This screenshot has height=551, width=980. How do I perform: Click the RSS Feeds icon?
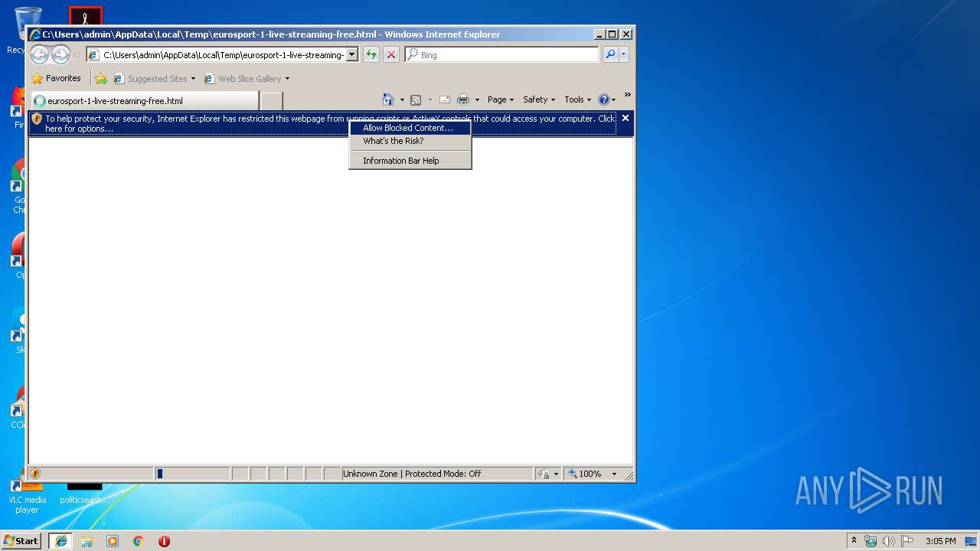(x=416, y=99)
